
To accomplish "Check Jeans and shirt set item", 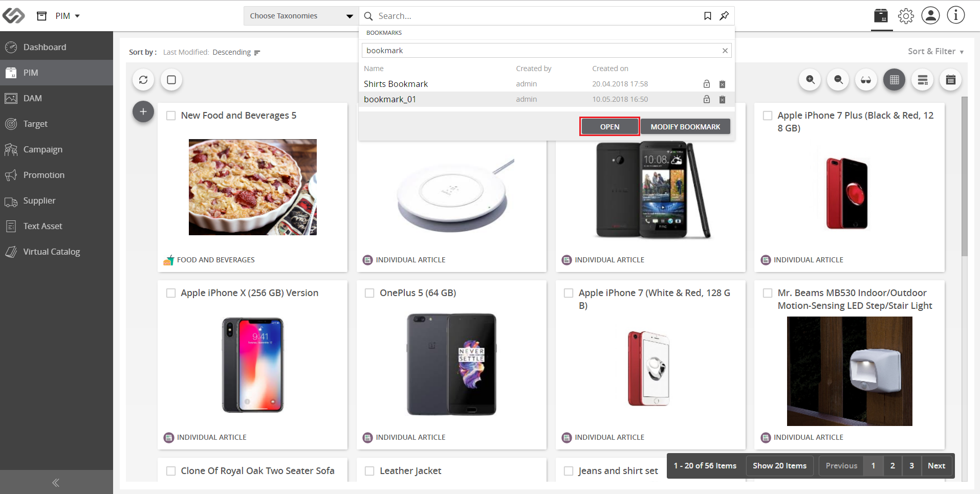I will [569, 471].
